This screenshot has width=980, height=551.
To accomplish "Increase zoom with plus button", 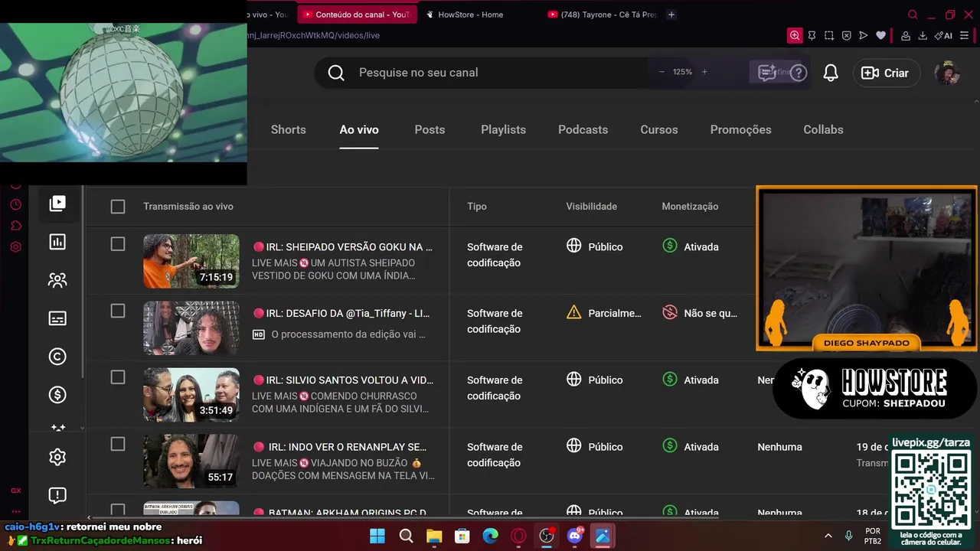I will pyautogui.click(x=704, y=72).
